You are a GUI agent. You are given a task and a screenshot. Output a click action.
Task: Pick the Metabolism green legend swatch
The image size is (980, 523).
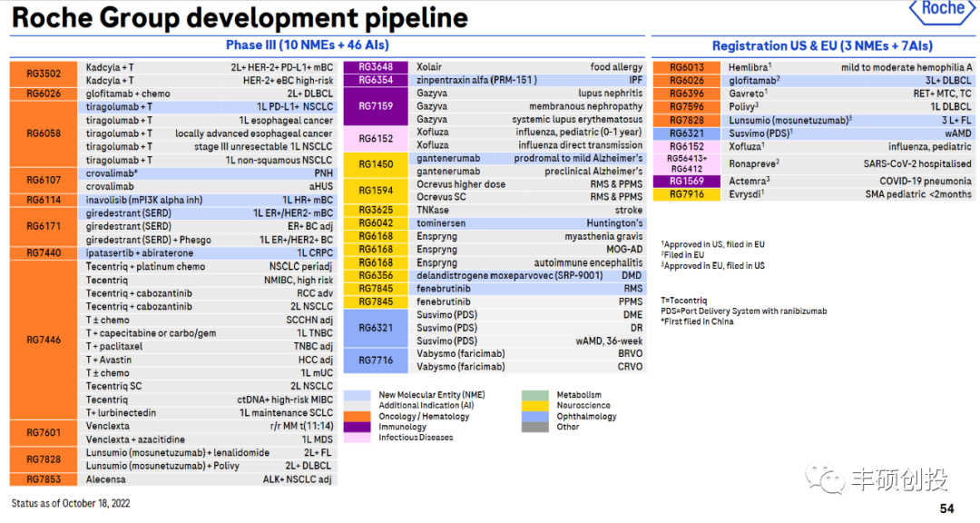click(x=535, y=396)
